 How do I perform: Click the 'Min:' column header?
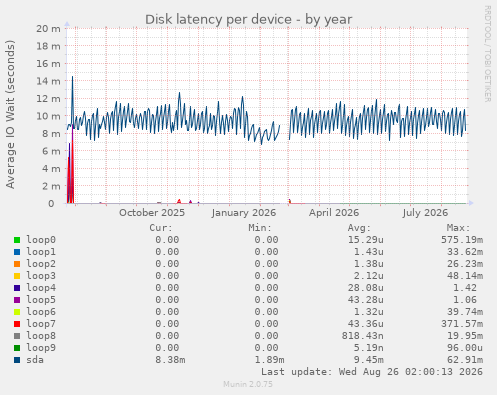click(x=260, y=228)
